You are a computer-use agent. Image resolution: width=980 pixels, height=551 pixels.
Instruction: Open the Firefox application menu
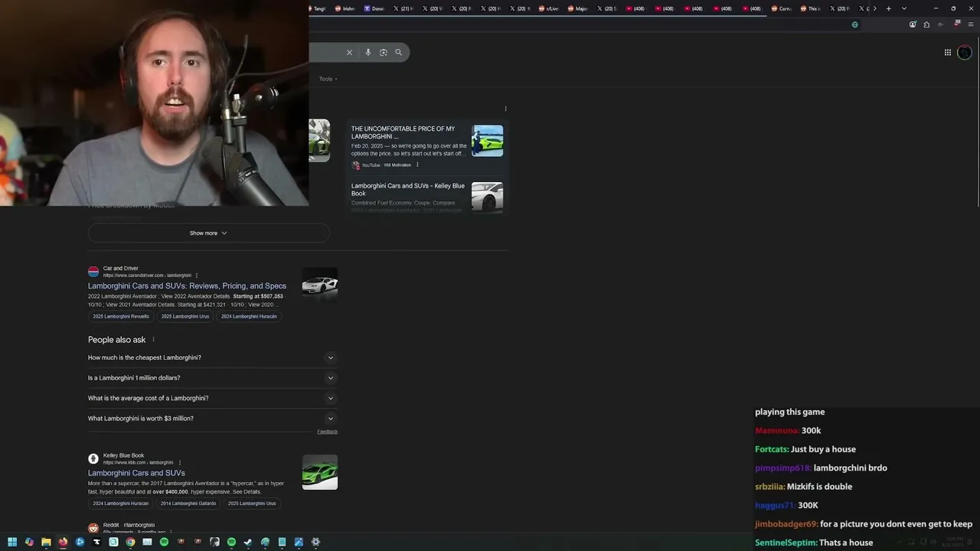[971, 24]
